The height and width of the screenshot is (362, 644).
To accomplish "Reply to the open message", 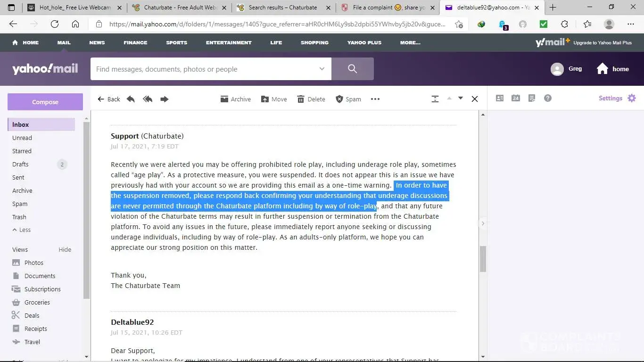I will tap(131, 99).
